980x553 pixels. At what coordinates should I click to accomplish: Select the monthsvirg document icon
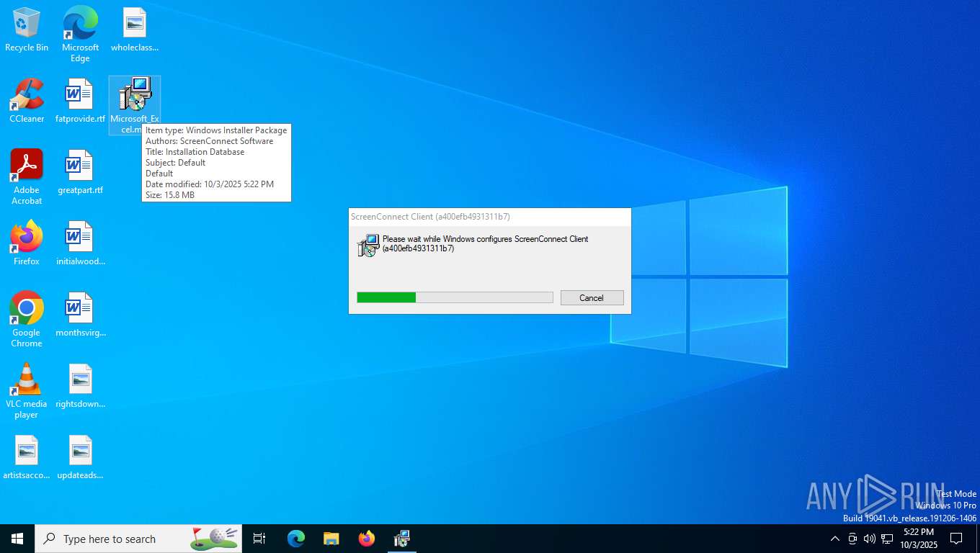[x=80, y=315]
